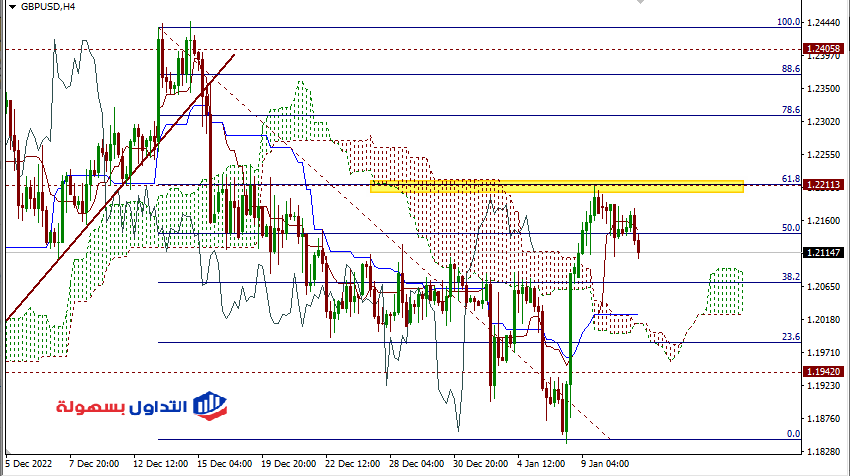Click the 23.6 Fibonacci level label
The height and width of the screenshot is (476, 850).
point(791,337)
